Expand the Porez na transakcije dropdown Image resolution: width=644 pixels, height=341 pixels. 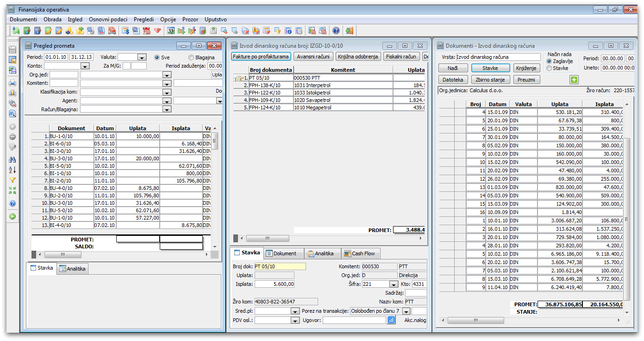[406, 311]
